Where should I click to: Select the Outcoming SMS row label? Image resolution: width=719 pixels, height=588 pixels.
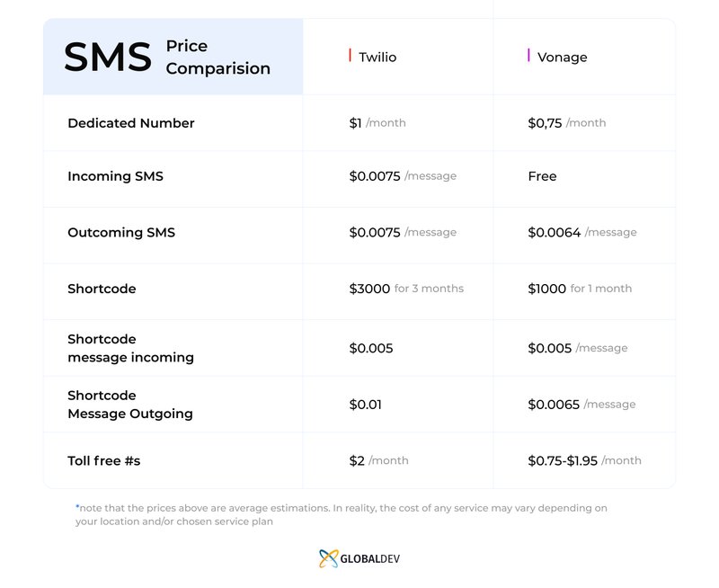tap(121, 233)
